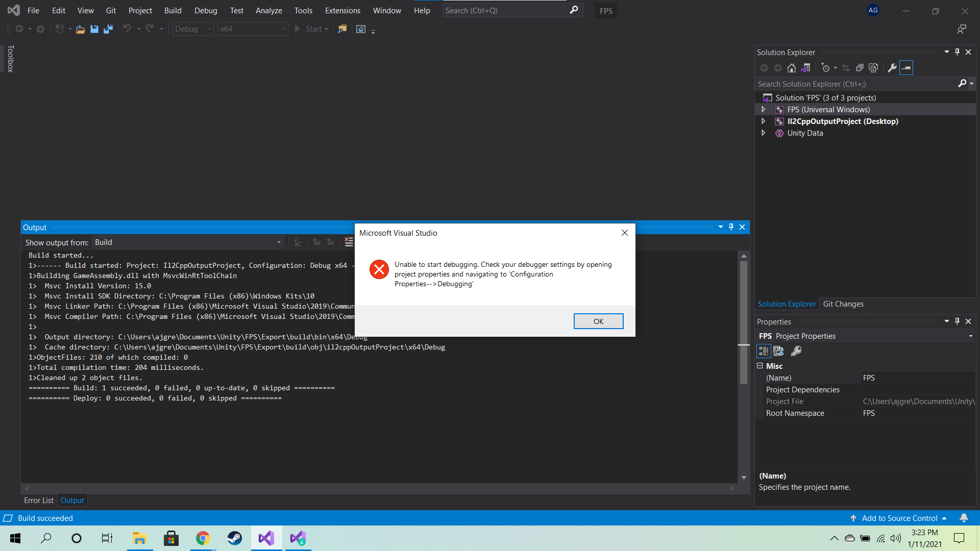Image resolution: width=980 pixels, height=551 pixels.
Task: Click the (Name) property value FPS
Action: point(918,378)
